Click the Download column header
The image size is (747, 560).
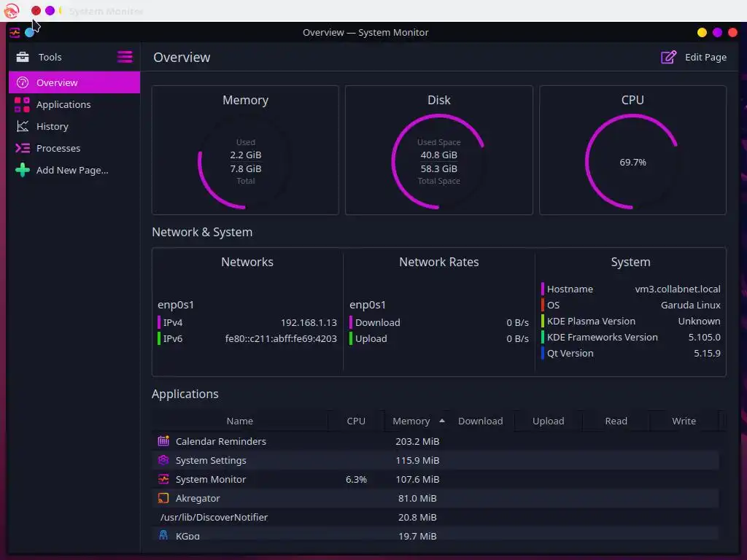point(480,421)
